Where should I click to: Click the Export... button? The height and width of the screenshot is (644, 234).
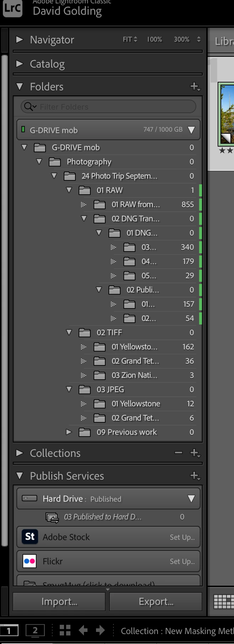156,601
